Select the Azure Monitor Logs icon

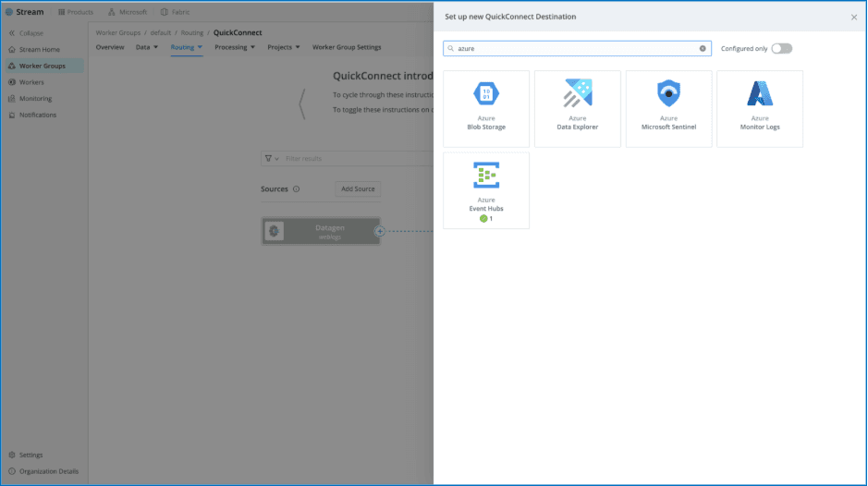(x=759, y=94)
